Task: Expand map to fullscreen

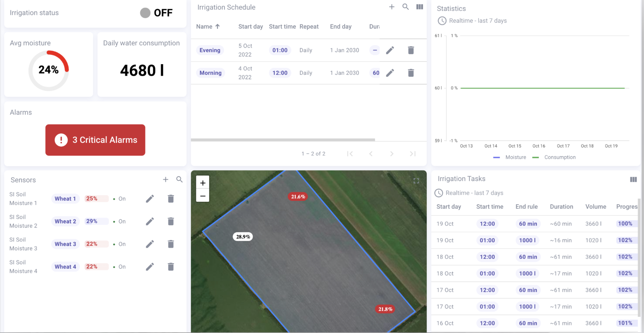Action: [x=416, y=181]
